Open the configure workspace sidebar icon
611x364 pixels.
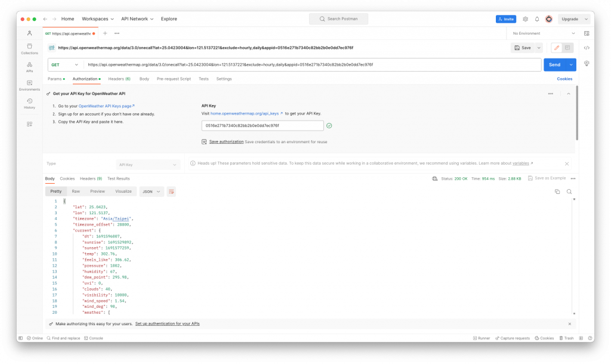point(30,124)
